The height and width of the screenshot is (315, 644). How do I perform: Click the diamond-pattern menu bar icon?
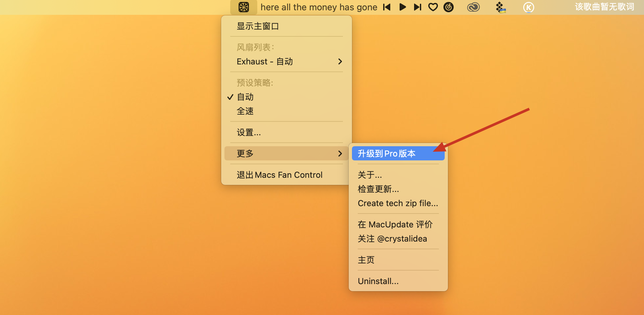pos(500,7)
